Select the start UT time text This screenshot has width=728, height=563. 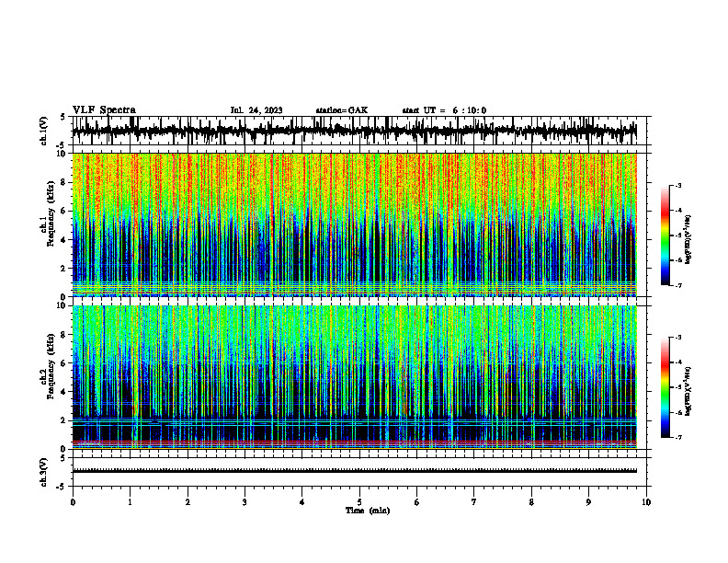coord(444,110)
